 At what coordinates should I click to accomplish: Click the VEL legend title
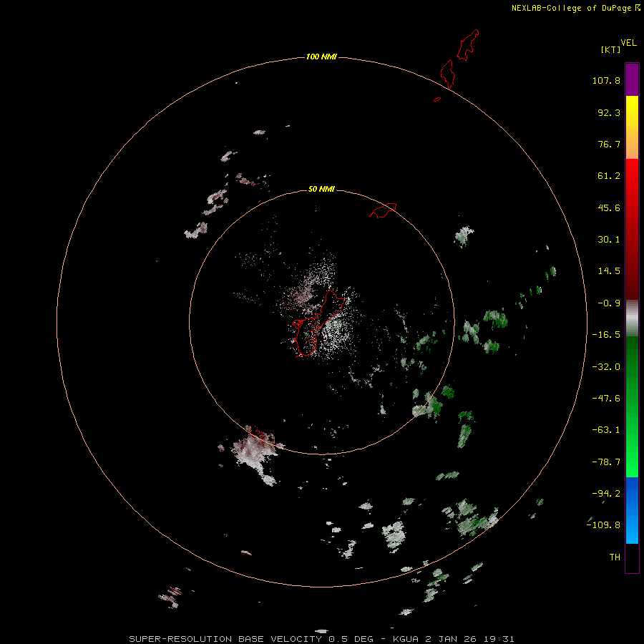coord(628,43)
